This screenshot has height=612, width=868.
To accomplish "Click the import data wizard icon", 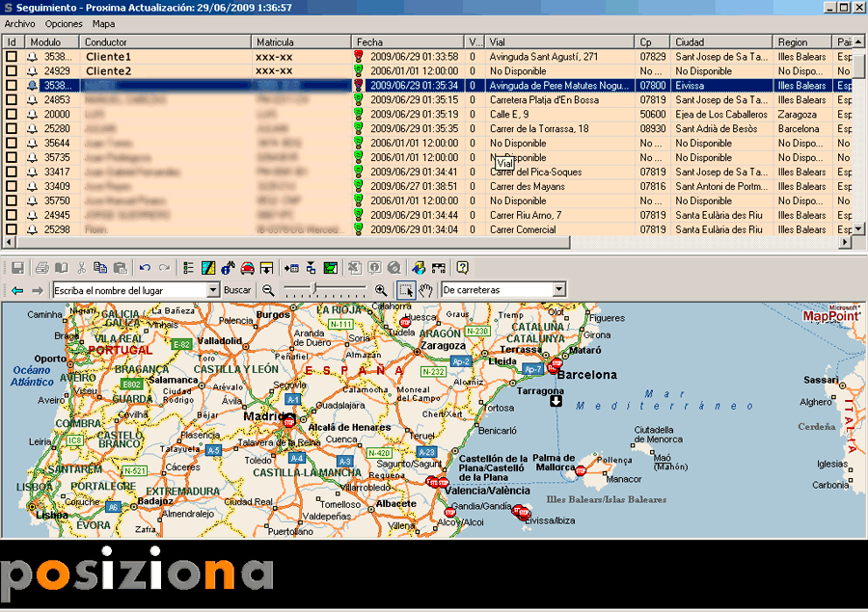I will coord(291,268).
